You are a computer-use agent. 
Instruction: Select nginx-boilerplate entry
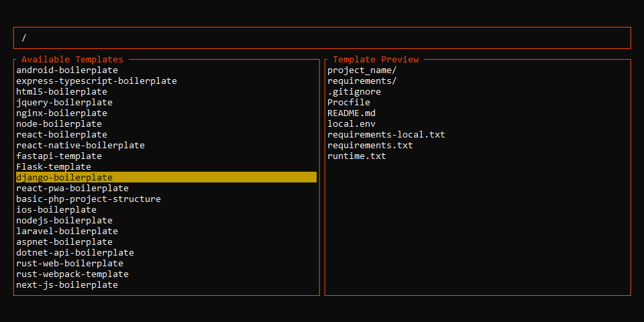[x=62, y=113]
